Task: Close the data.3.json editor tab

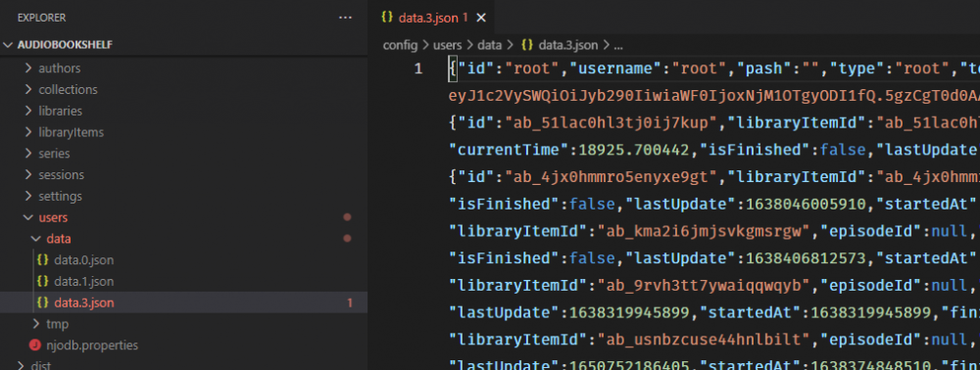Action: pos(481,18)
